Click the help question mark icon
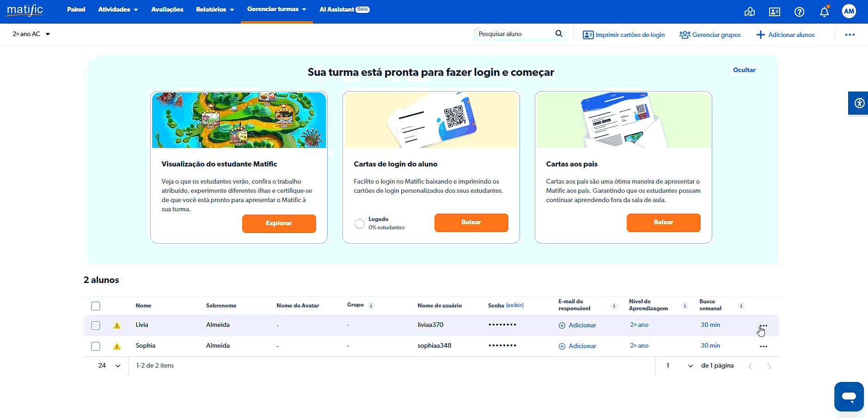 (799, 12)
